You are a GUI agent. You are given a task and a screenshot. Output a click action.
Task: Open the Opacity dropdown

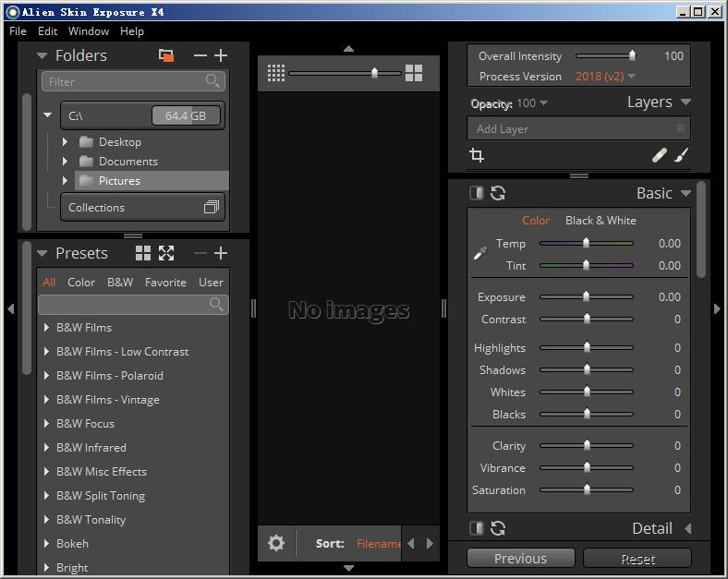coord(543,103)
